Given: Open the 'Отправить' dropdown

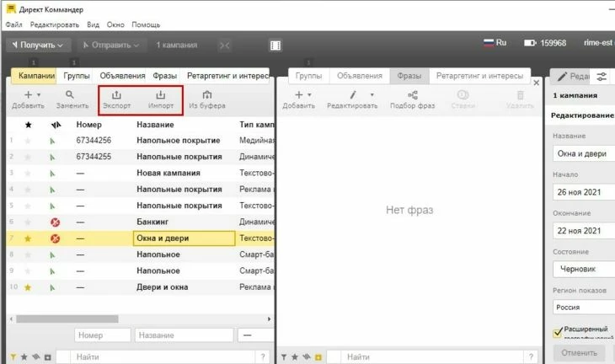Looking at the screenshot, I should (x=112, y=45).
